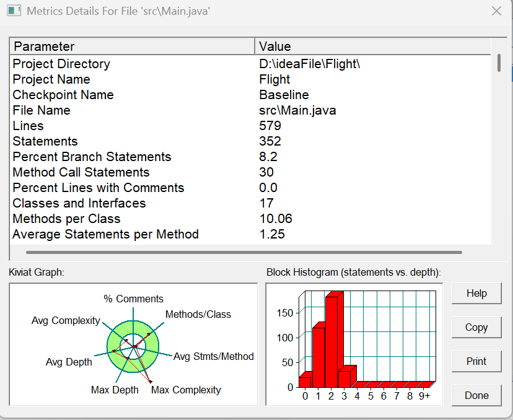Close the Metrics Details dialog
This screenshot has width=513, height=420.
[496, 11]
